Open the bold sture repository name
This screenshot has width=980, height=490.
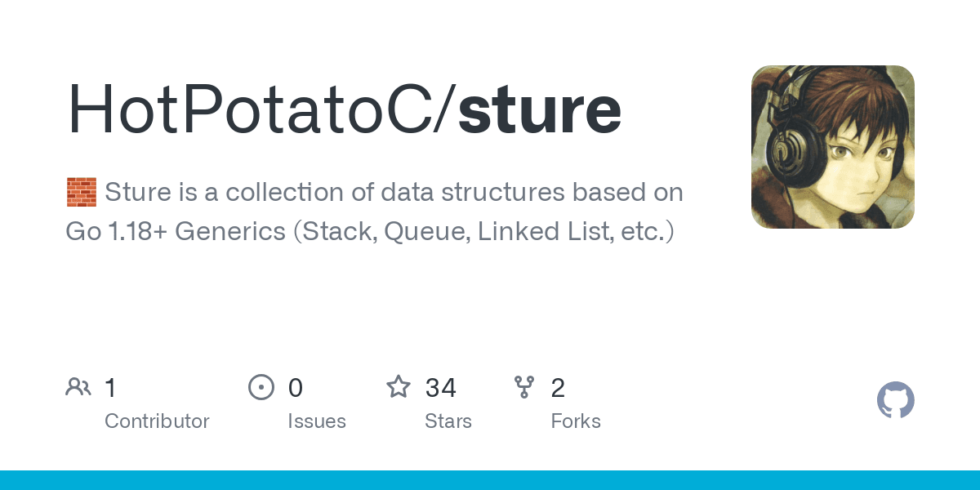(x=540, y=109)
